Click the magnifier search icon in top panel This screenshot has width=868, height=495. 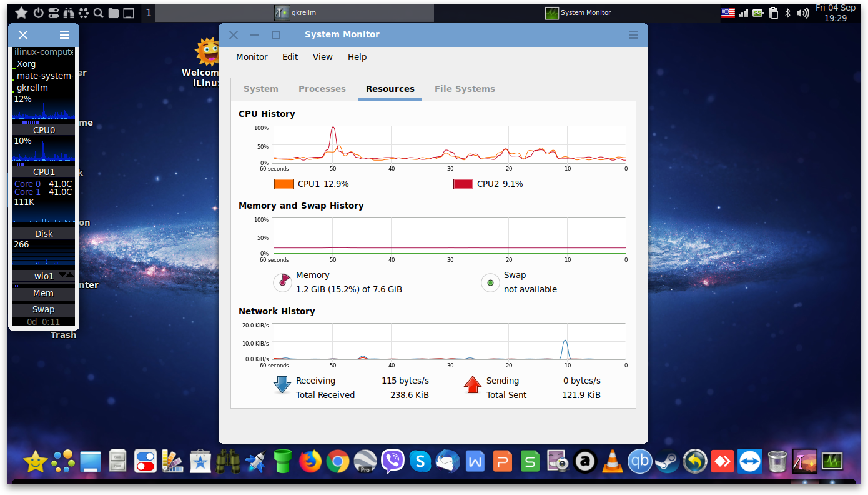pyautogui.click(x=99, y=12)
